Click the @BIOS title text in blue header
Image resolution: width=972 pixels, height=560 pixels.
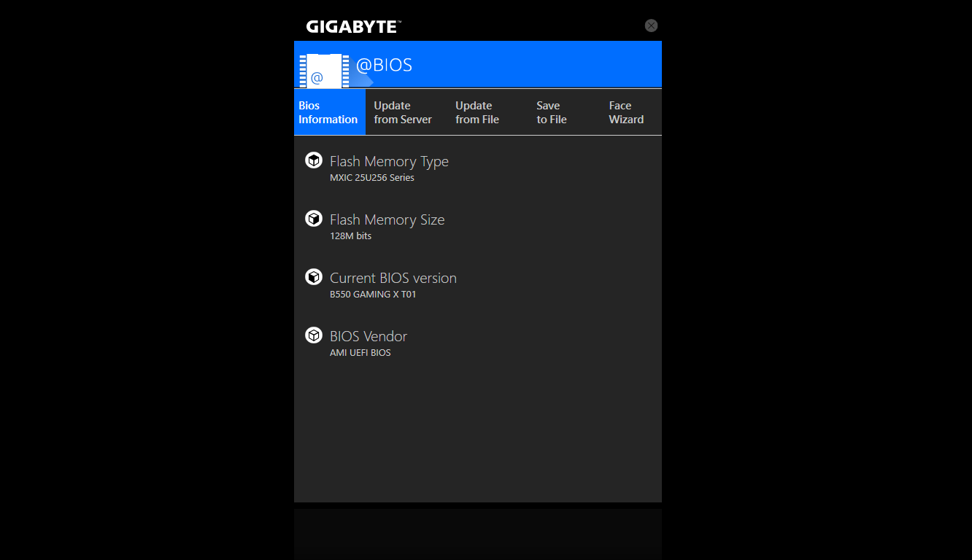pos(384,65)
